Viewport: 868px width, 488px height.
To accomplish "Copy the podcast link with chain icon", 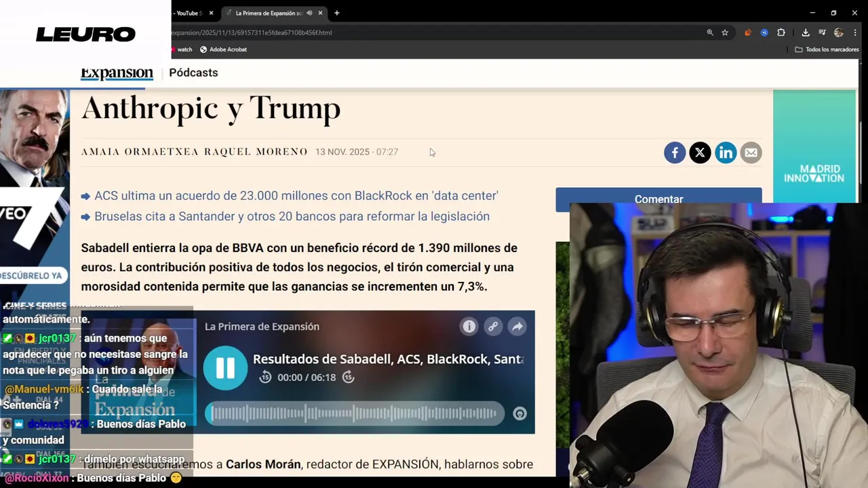I will pyautogui.click(x=493, y=327).
